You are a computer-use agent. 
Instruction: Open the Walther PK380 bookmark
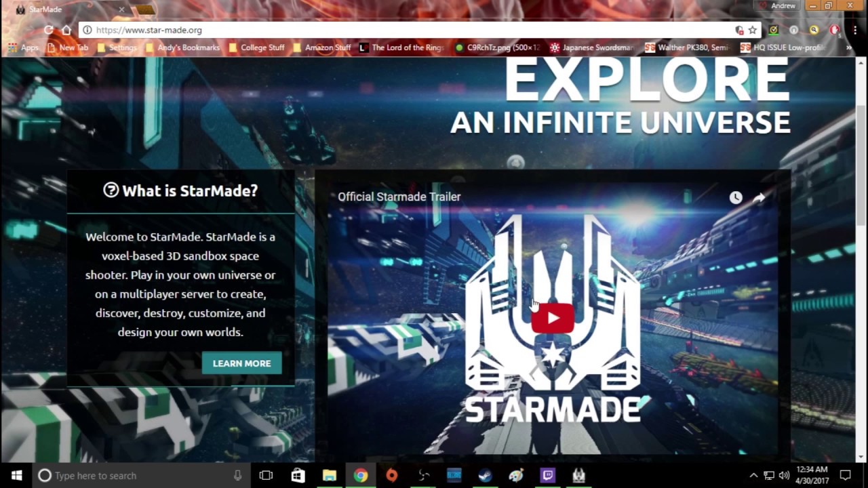coord(687,47)
